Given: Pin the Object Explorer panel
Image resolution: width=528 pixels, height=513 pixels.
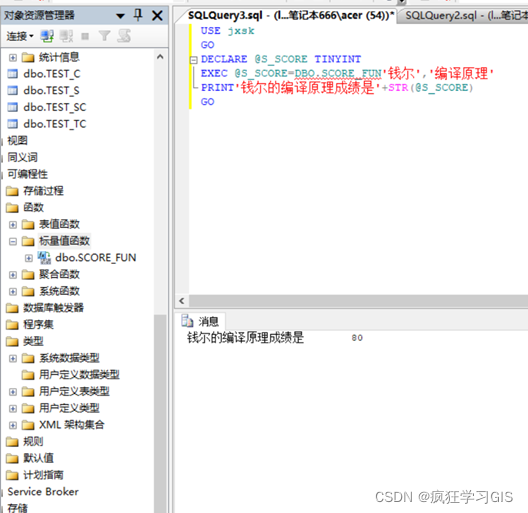Looking at the screenshot, I should coord(138,15).
